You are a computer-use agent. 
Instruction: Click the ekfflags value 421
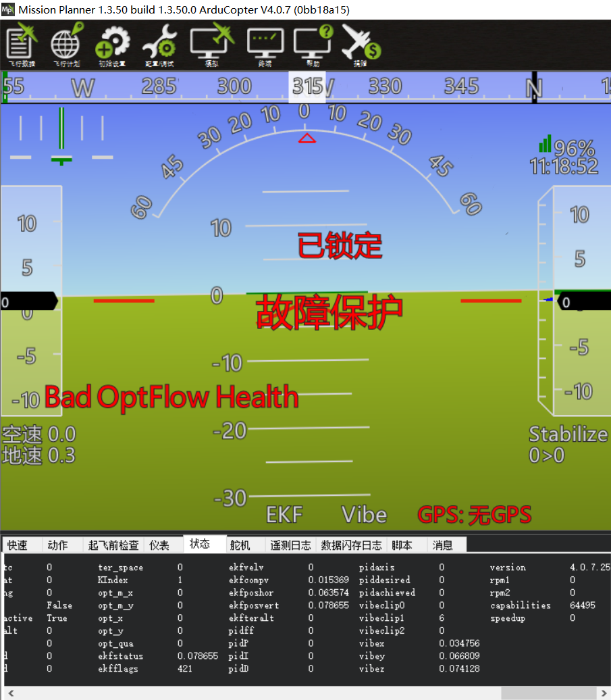point(184,669)
